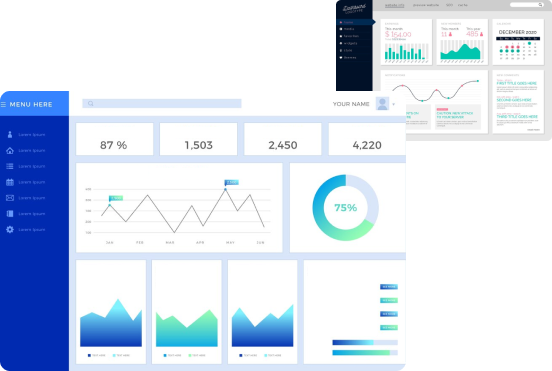Click the pink person icon beside 11 members
Viewport: 552px width, 371px height.
pyautogui.click(x=450, y=34)
